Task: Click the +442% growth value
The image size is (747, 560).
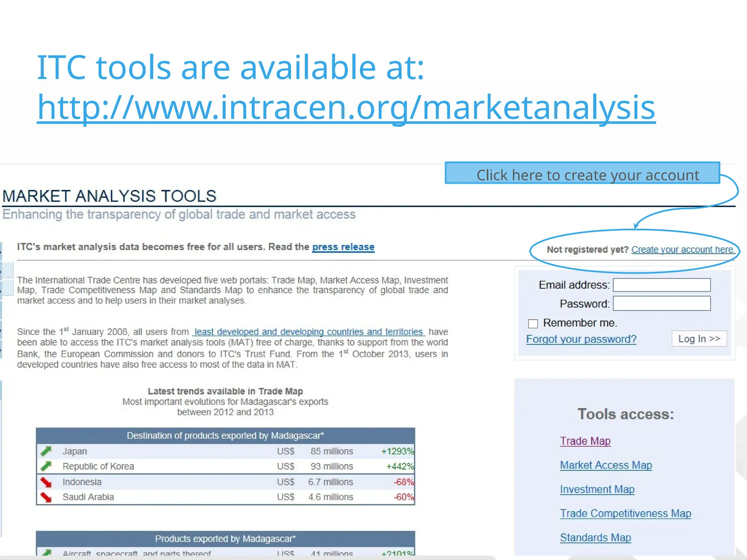Action: (400, 466)
